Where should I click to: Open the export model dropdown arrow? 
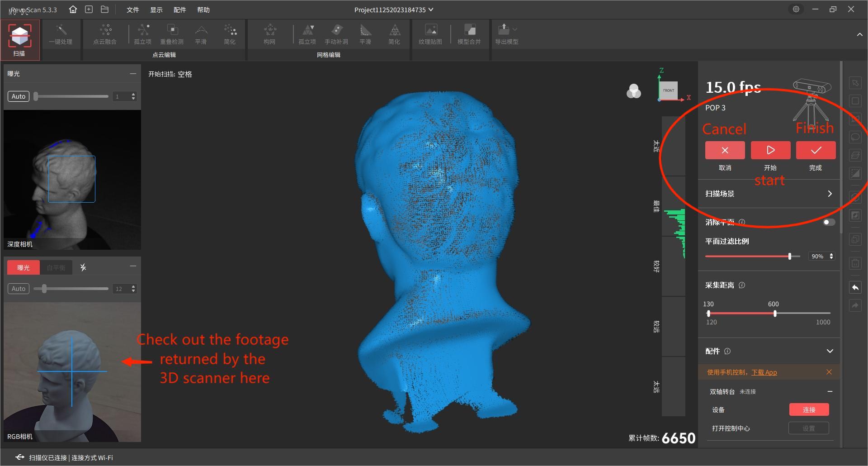click(x=515, y=29)
